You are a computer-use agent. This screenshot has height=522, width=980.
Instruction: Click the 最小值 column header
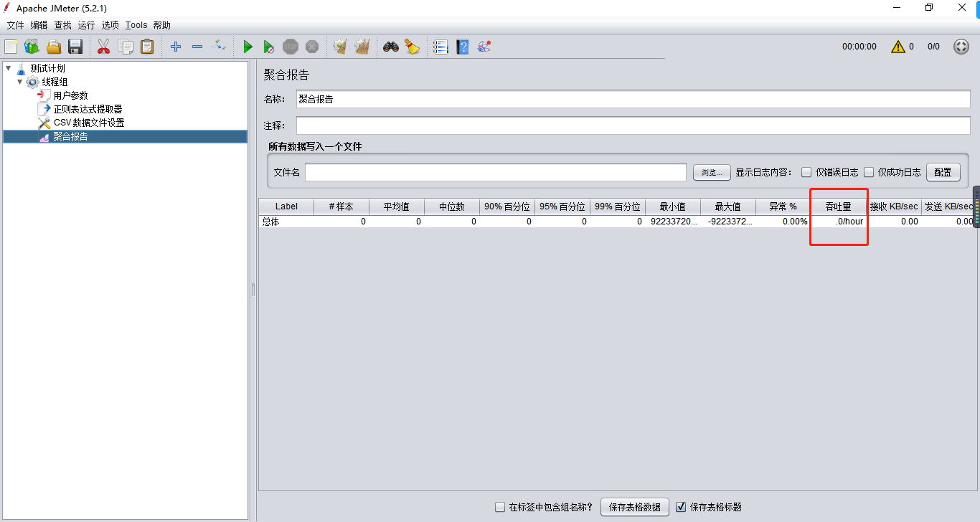coord(673,207)
